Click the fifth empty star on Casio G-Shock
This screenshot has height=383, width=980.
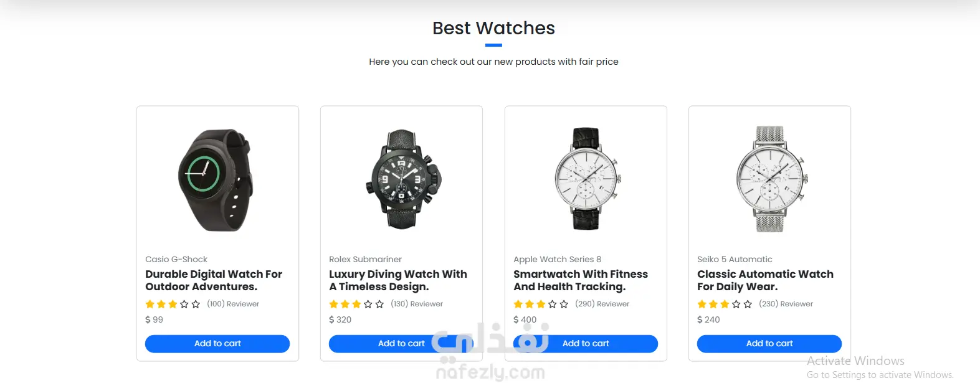click(x=196, y=304)
